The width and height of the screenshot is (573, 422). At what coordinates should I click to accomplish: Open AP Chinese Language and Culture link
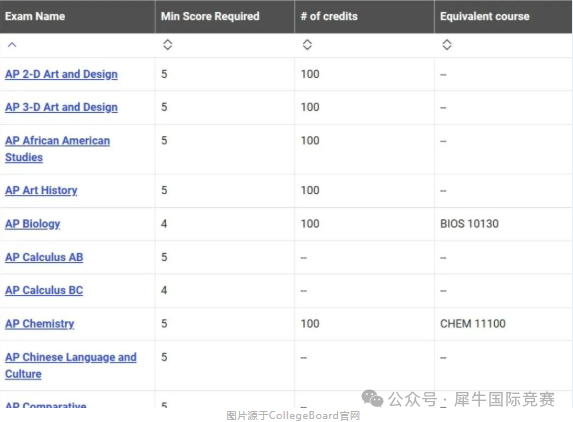click(71, 365)
